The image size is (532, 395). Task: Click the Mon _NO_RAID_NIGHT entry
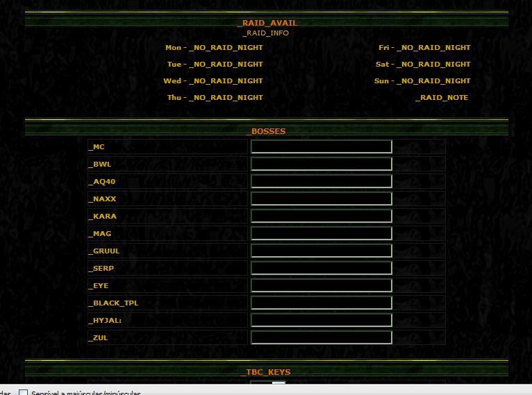click(226, 48)
